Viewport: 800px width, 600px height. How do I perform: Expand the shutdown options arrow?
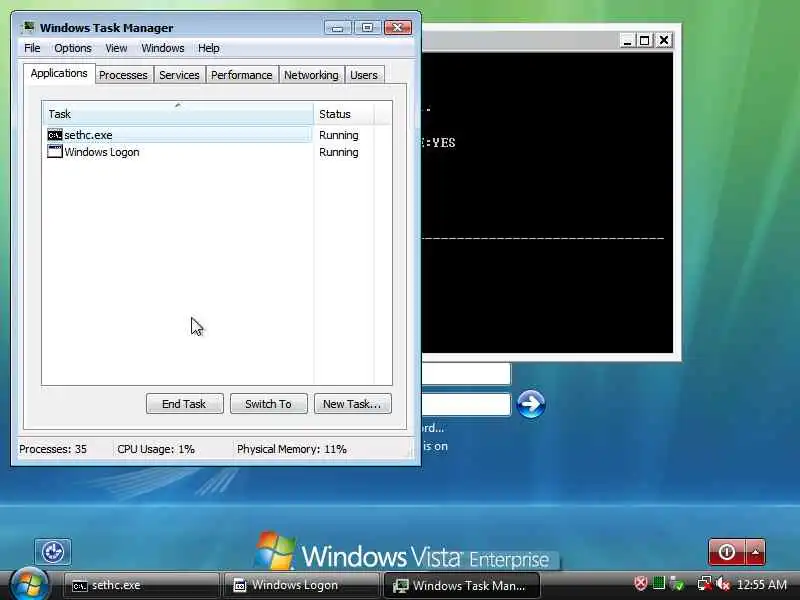click(756, 552)
